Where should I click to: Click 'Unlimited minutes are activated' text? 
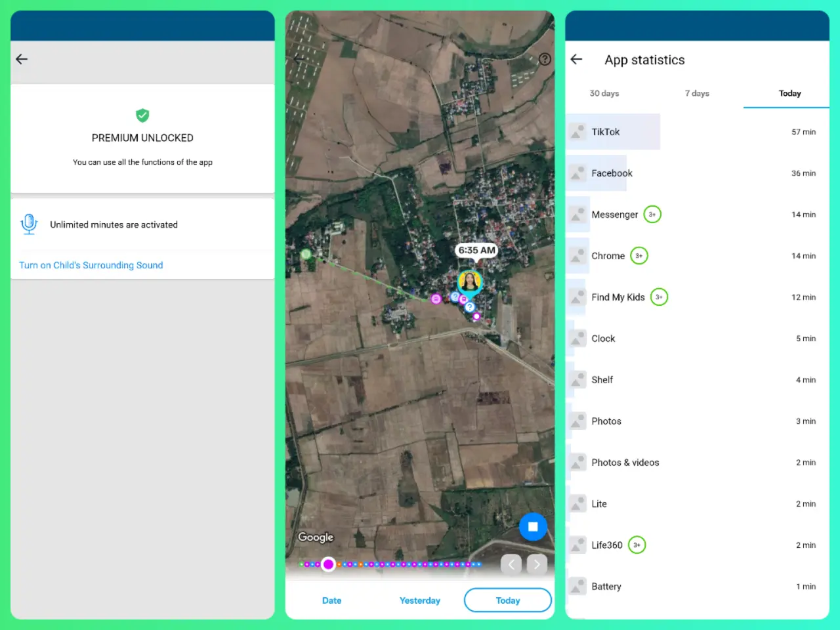(114, 224)
